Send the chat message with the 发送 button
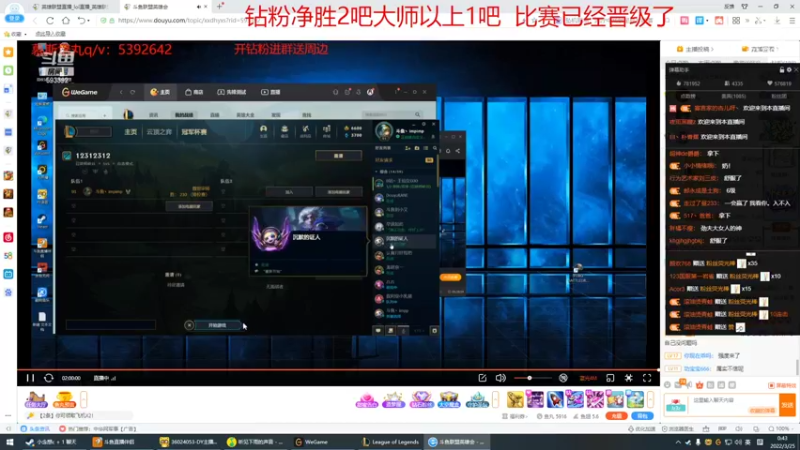Image resolution: width=800 pixels, height=450 pixels. pos(787,405)
